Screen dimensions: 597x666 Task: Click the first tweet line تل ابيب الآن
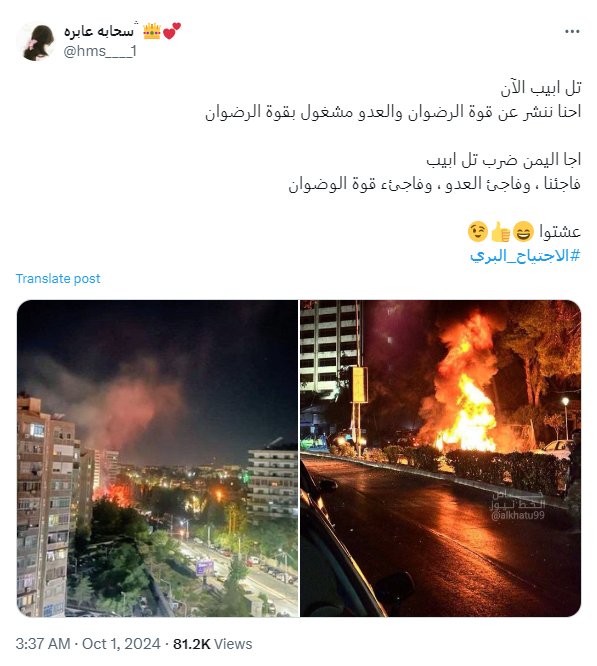click(541, 88)
